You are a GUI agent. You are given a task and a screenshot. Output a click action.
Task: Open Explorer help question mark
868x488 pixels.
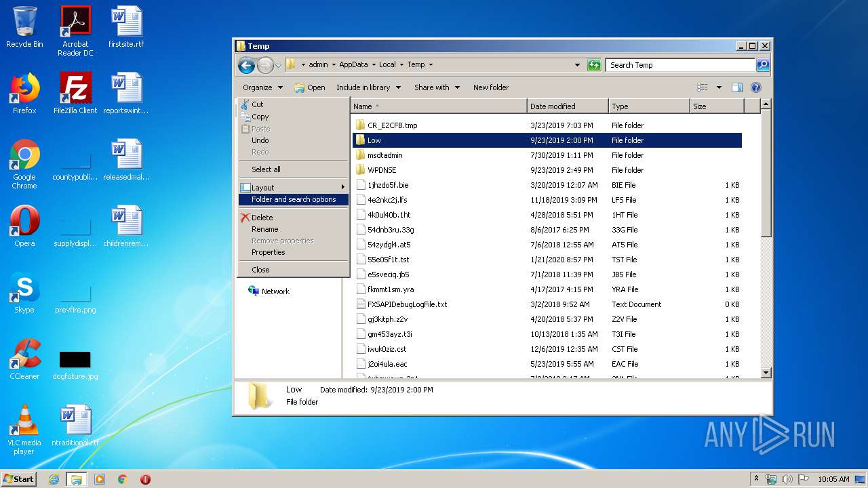coord(756,87)
